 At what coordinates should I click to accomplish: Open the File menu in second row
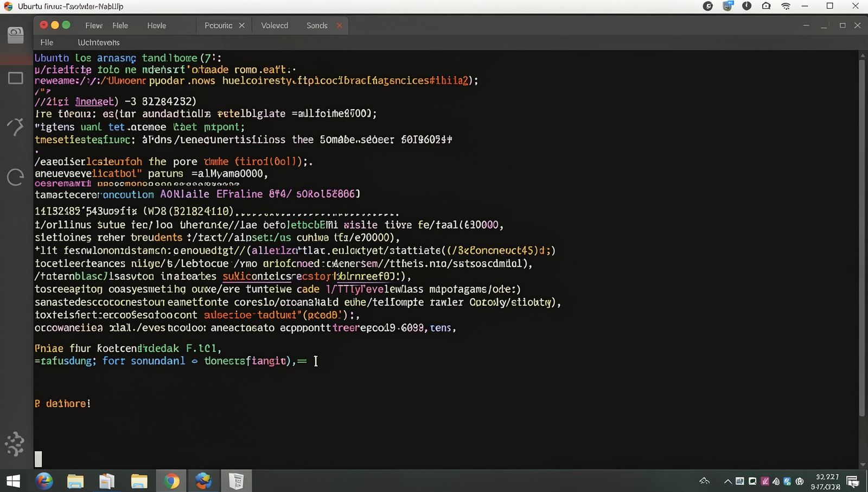pos(47,42)
